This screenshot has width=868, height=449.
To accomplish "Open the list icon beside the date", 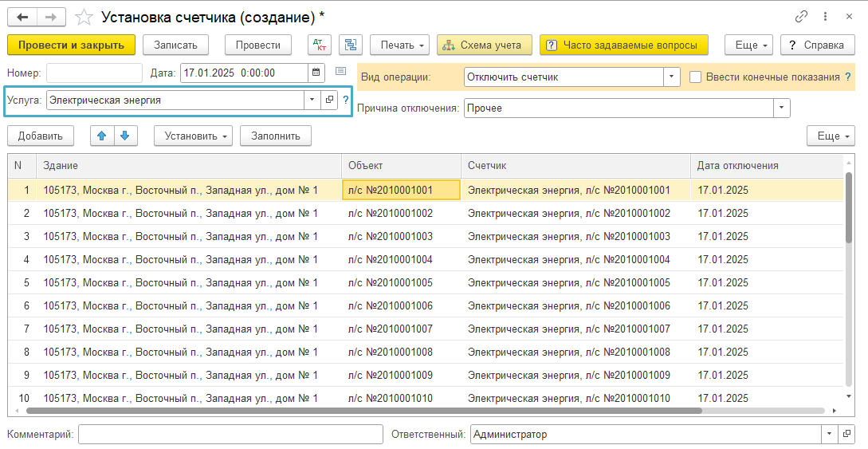I will coord(340,72).
